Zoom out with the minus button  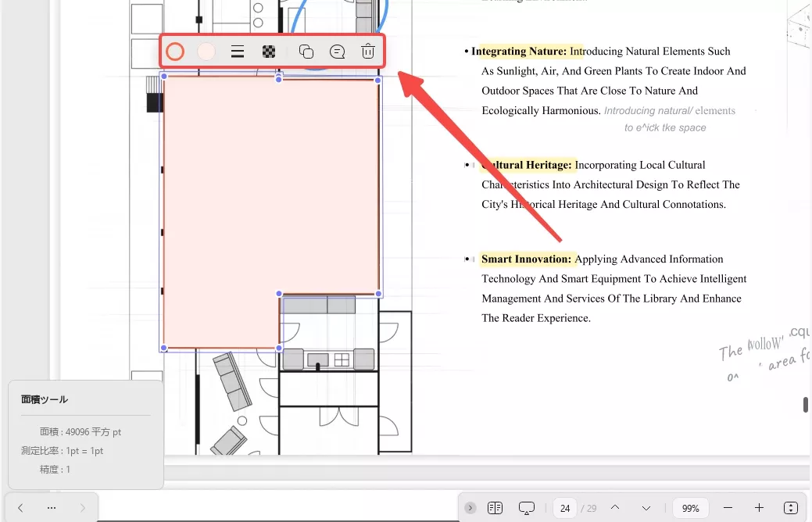[x=728, y=508]
